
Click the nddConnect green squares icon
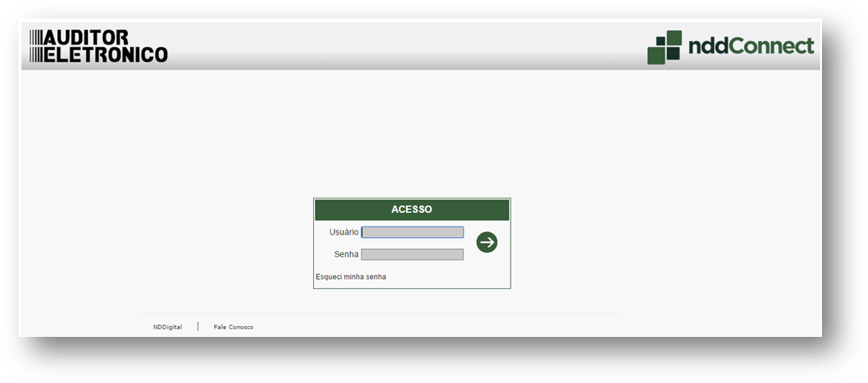(664, 47)
